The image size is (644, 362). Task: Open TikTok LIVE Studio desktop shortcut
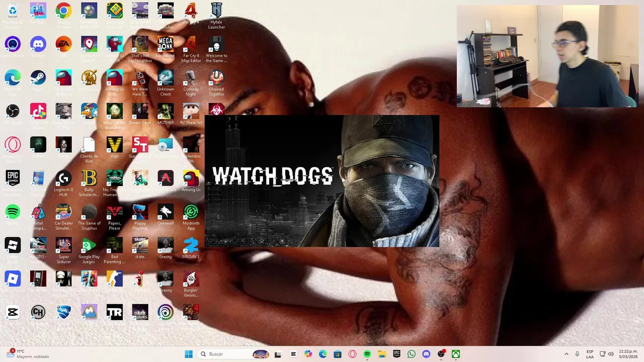[38, 111]
